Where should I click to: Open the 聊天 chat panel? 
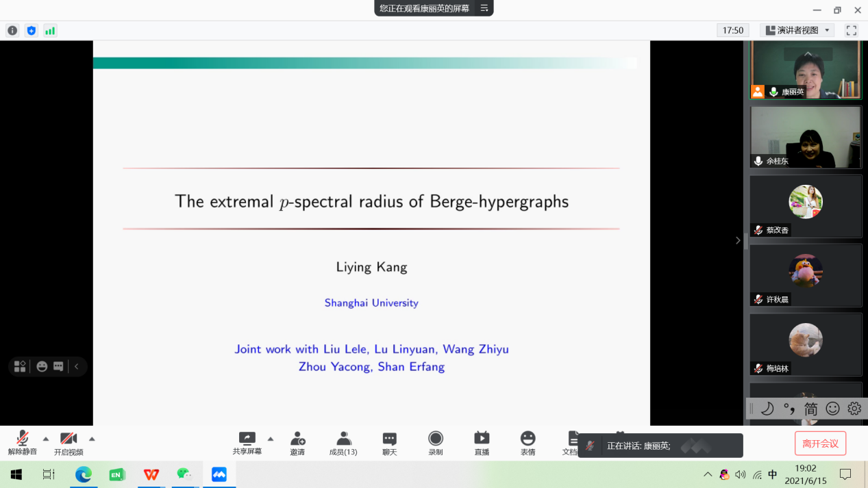click(x=389, y=442)
